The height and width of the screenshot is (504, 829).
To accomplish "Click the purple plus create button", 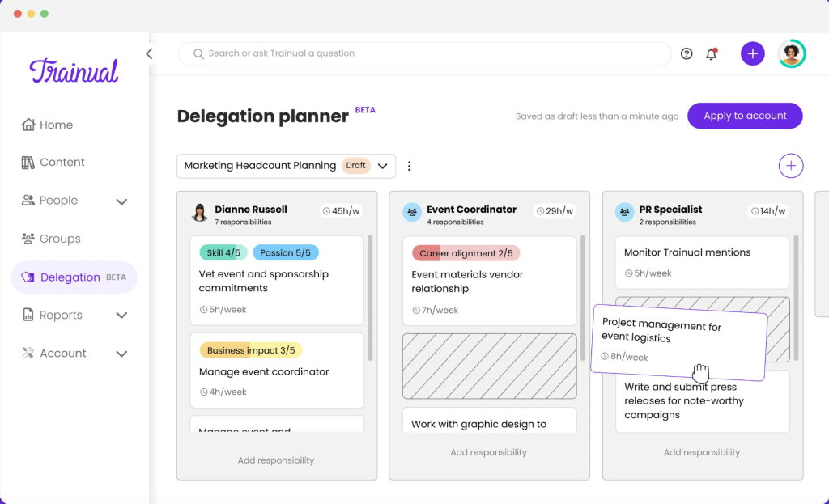I will tap(752, 54).
